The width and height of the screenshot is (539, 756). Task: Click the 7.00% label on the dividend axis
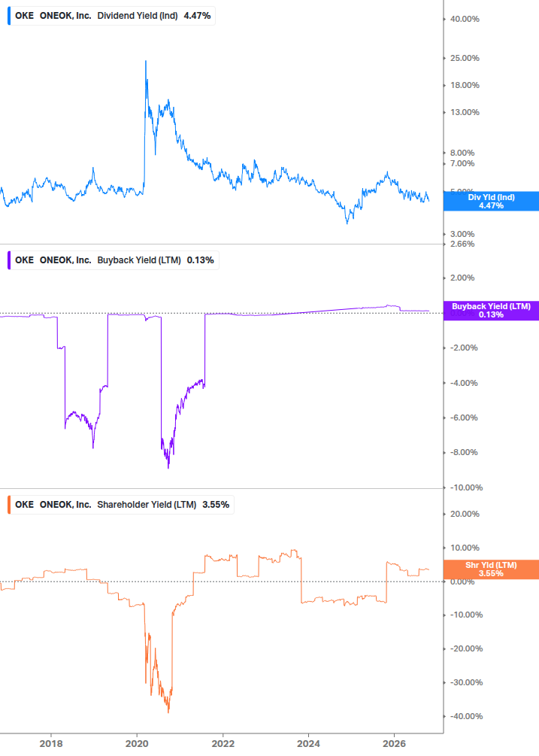pyautogui.click(x=462, y=163)
